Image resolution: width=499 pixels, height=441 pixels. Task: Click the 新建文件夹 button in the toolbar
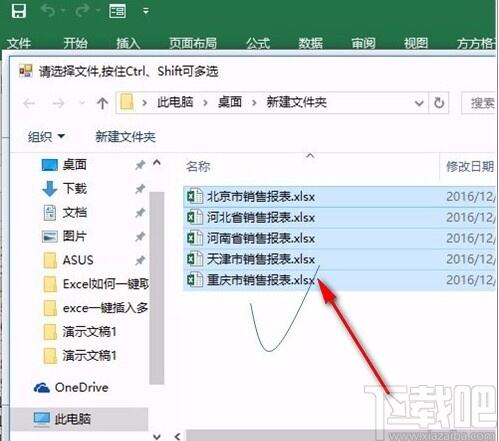click(x=125, y=136)
